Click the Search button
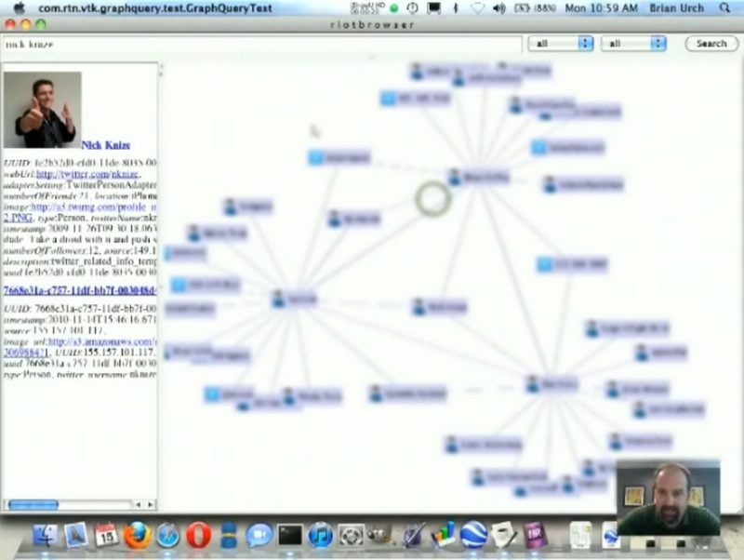The width and height of the screenshot is (744, 560). tap(711, 44)
